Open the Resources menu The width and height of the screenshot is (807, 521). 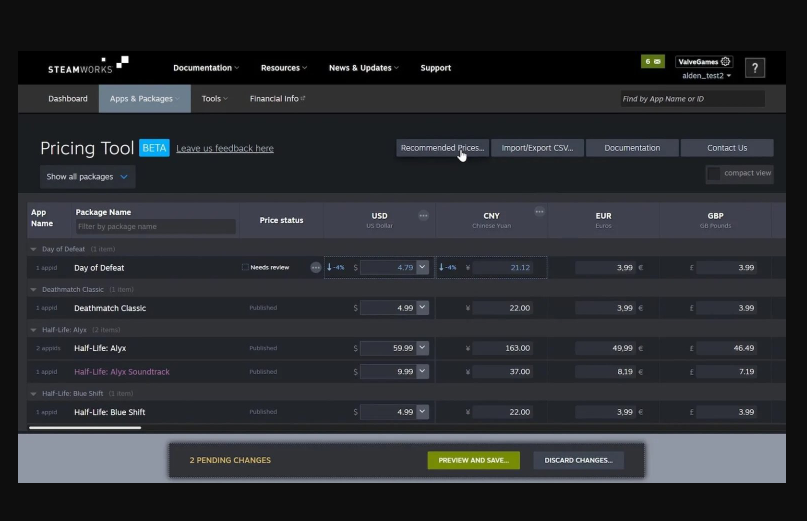(x=284, y=68)
